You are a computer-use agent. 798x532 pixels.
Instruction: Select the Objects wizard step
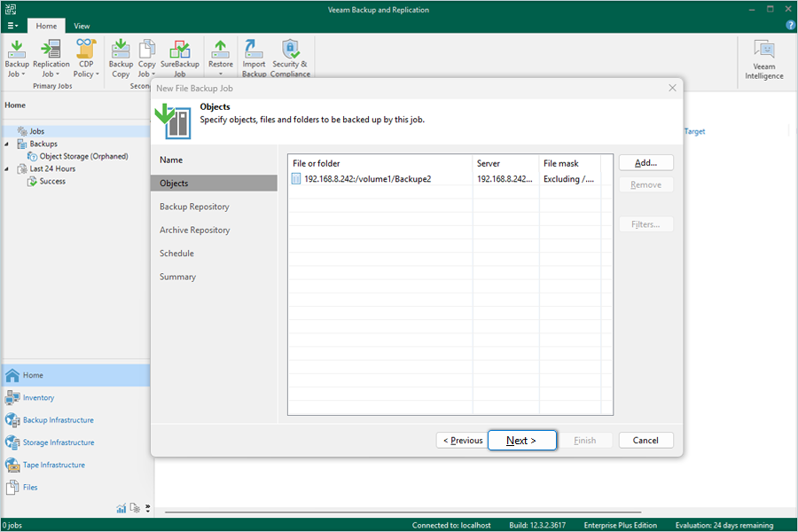(x=214, y=184)
